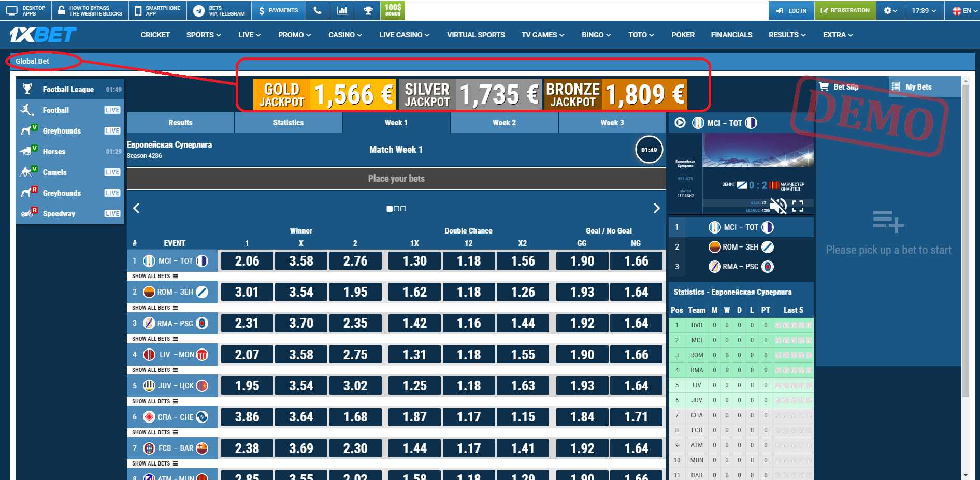Open the Financials menu item
Viewport: 980px width, 480px height.
click(x=731, y=35)
